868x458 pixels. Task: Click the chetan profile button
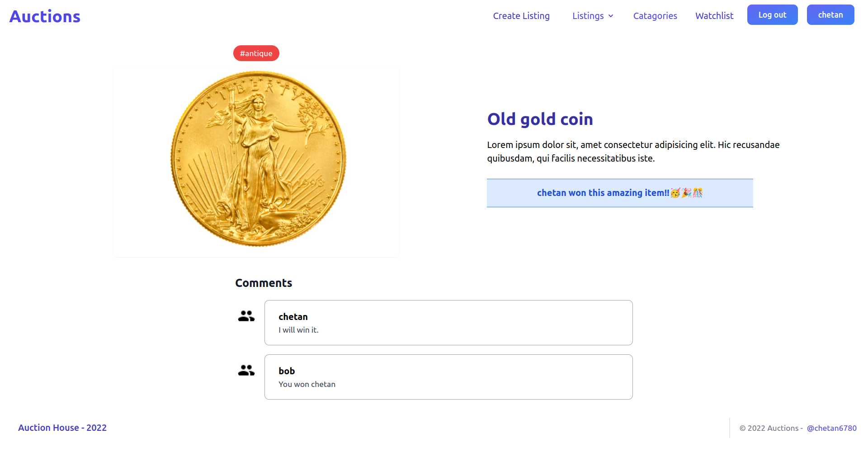830,15
